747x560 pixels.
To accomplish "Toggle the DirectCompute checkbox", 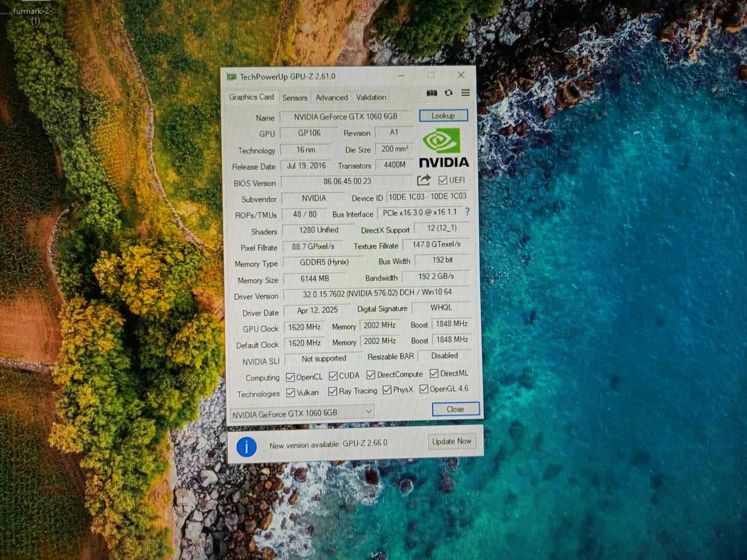I will coord(371,375).
